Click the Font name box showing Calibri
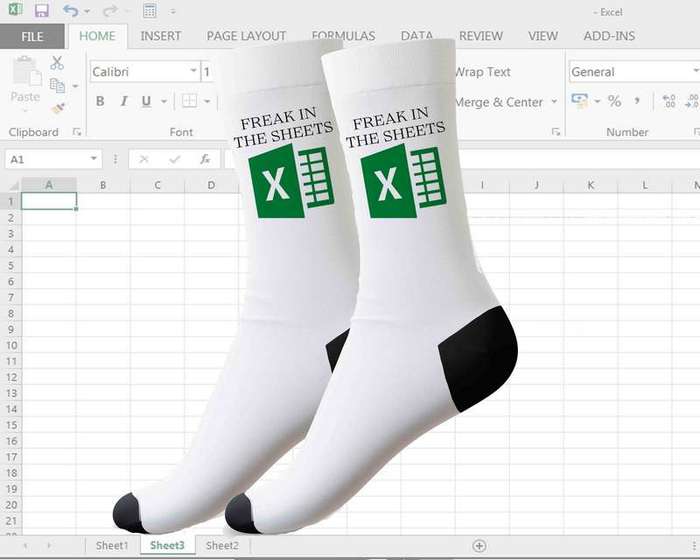The height and width of the screenshot is (560, 700). point(145,71)
